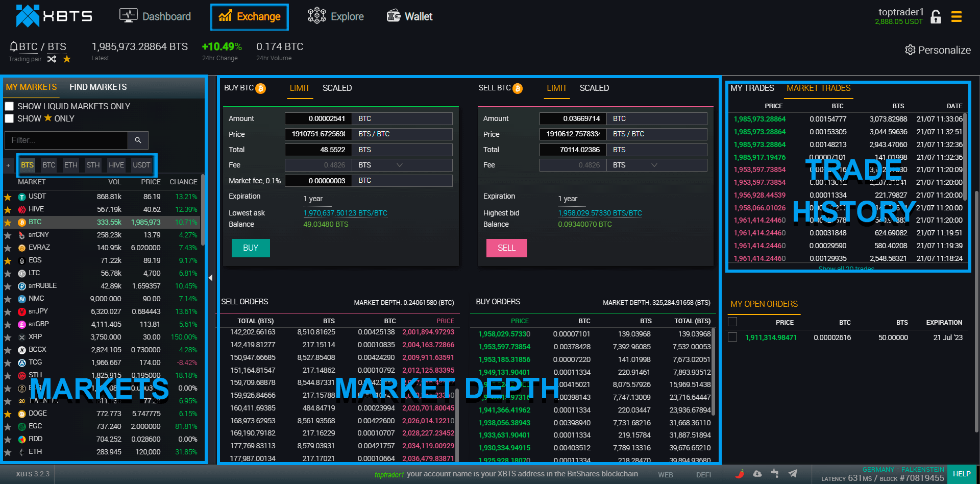The image size is (980, 484).
Task: Enable Show Liquid Markets Only checkbox
Action: [9, 106]
